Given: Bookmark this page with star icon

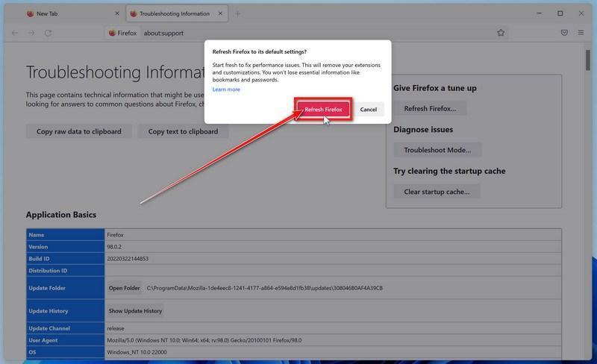Looking at the screenshot, I should (x=501, y=33).
